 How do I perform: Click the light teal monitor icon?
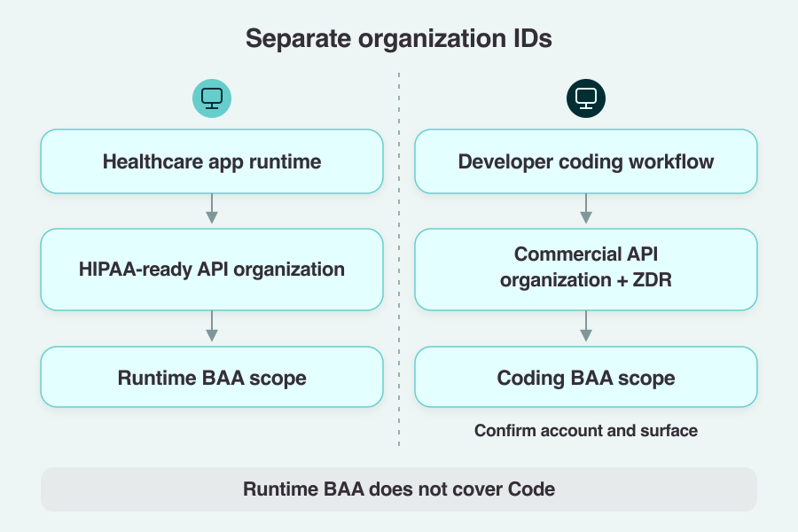point(212,98)
